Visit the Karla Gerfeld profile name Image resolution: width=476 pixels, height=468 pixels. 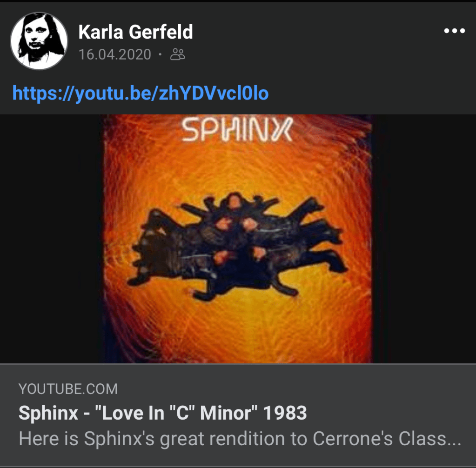pos(135,32)
